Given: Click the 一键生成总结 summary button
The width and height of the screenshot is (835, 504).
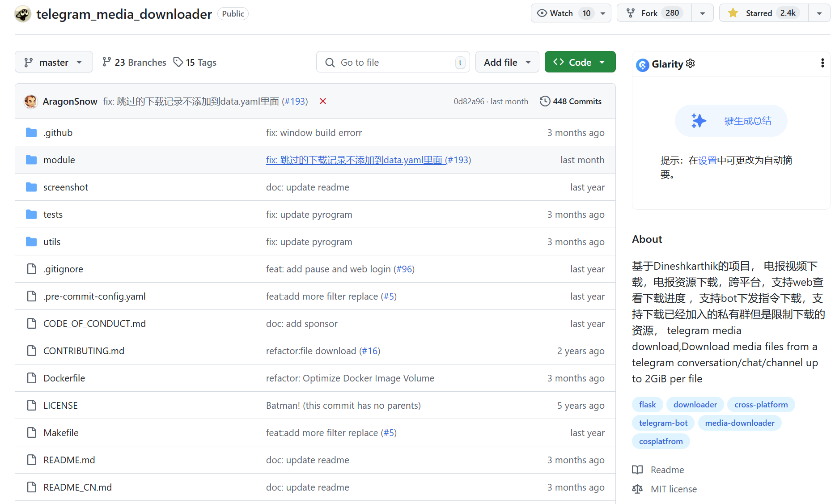Looking at the screenshot, I should [731, 121].
